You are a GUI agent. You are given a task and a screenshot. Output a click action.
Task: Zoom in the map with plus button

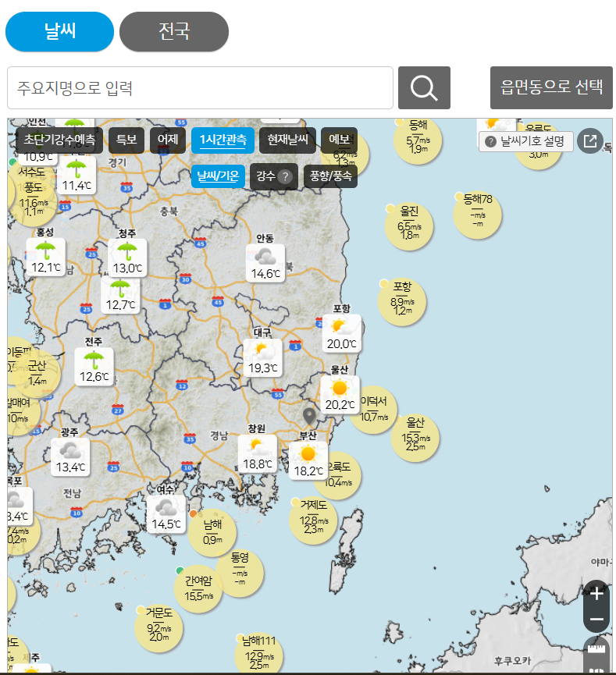[x=596, y=594]
